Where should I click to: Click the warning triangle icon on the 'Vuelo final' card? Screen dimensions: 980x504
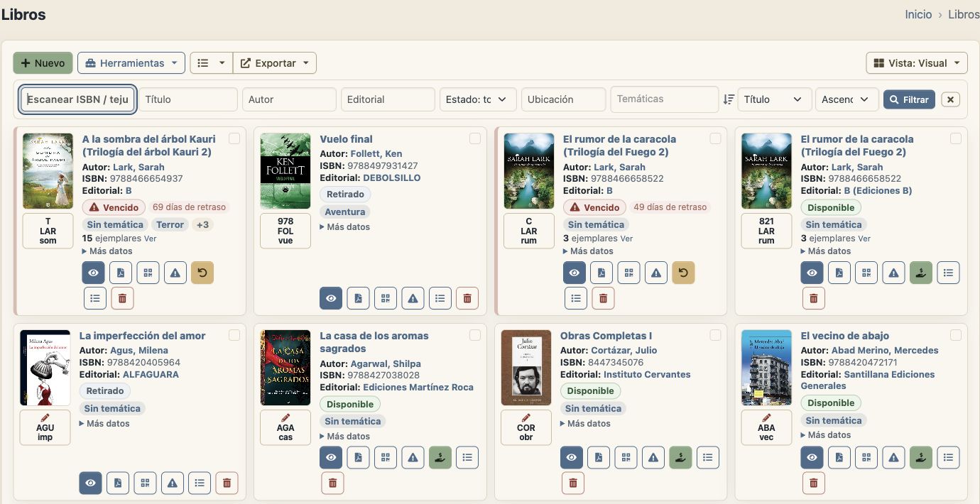pyautogui.click(x=413, y=298)
